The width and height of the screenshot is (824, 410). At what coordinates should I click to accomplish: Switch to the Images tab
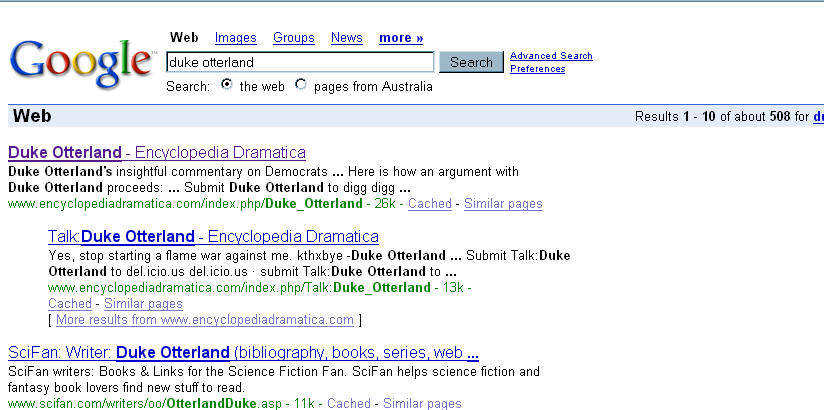tap(235, 38)
